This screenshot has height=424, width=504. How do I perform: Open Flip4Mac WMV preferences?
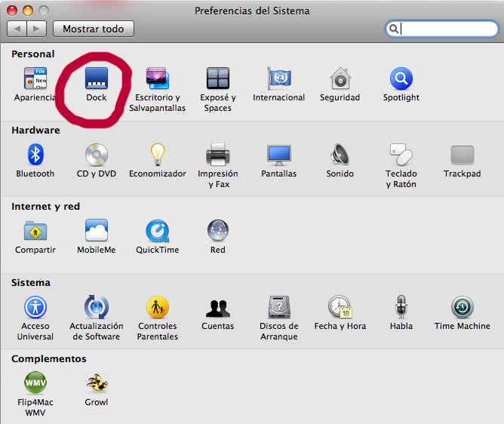[x=35, y=383]
